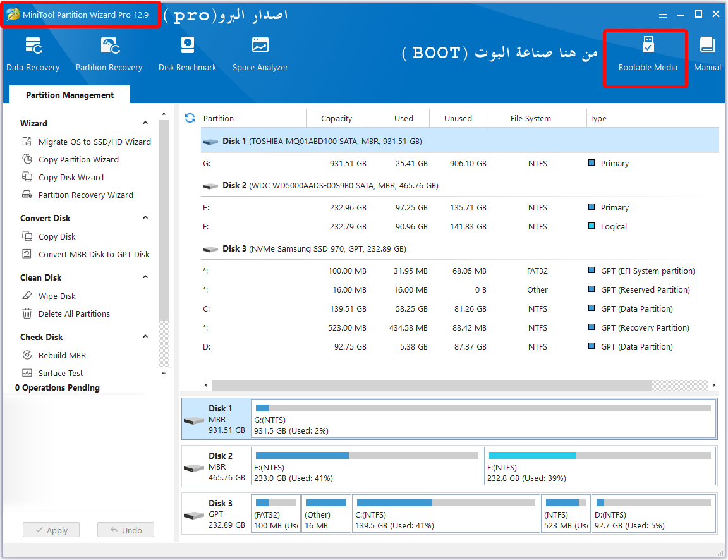The width and height of the screenshot is (728, 560).
Task: Sort by the Unused column header
Action: click(458, 118)
